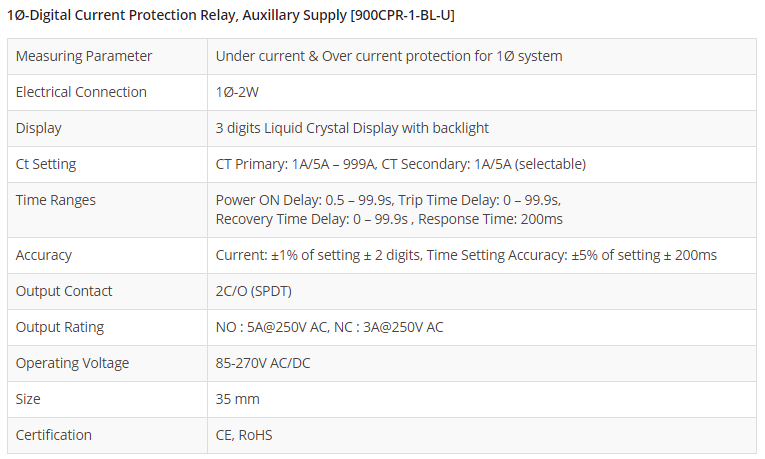The height and width of the screenshot is (459, 765).
Task: Click the Display row label
Action: (39, 128)
